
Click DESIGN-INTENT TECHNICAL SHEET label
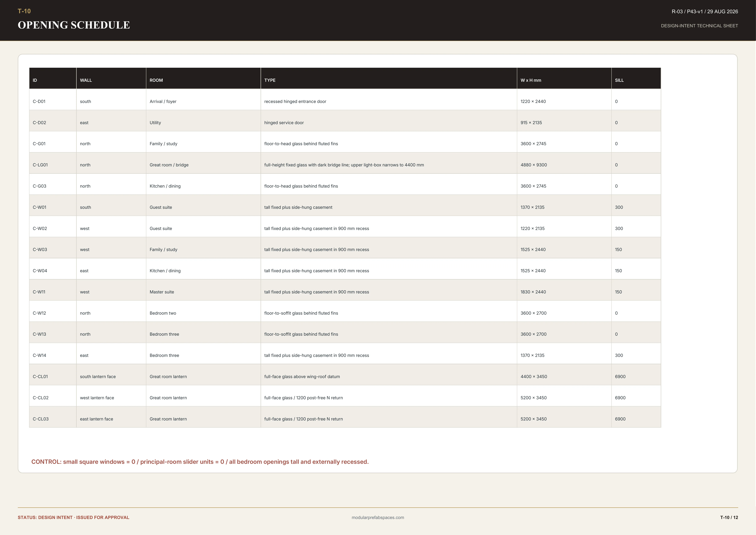click(x=699, y=26)
